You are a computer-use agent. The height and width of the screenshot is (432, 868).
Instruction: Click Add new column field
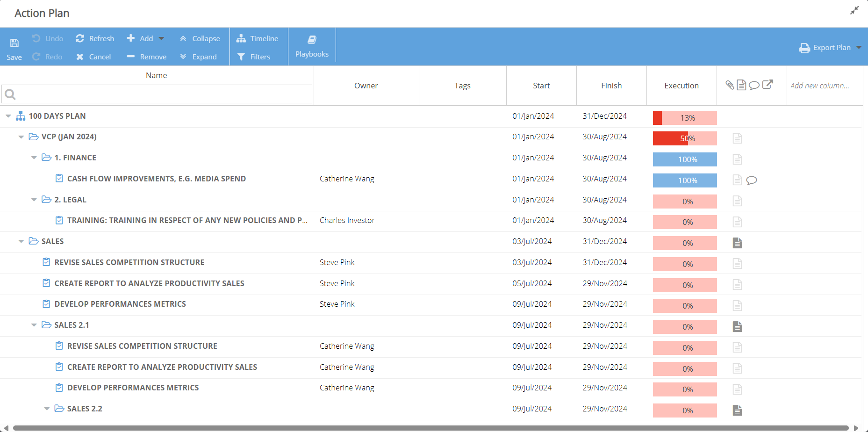tap(820, 86)
